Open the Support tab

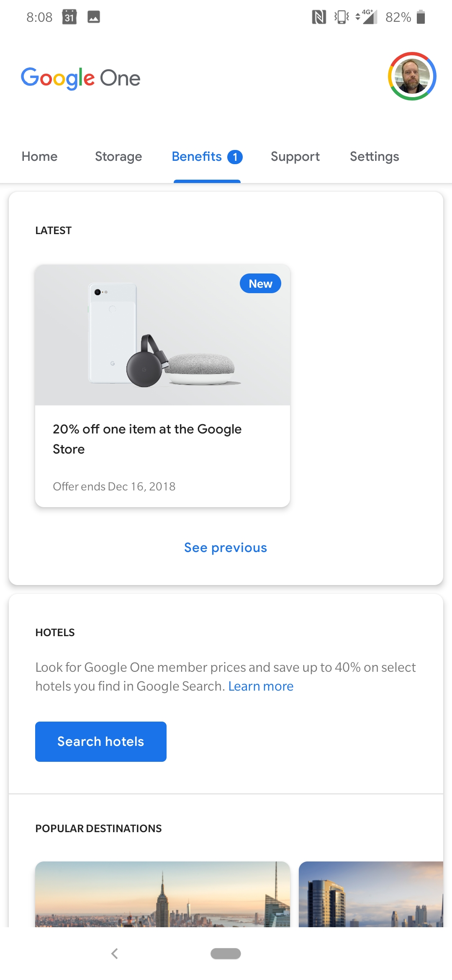pyautogui.click(x=295, y=157)
